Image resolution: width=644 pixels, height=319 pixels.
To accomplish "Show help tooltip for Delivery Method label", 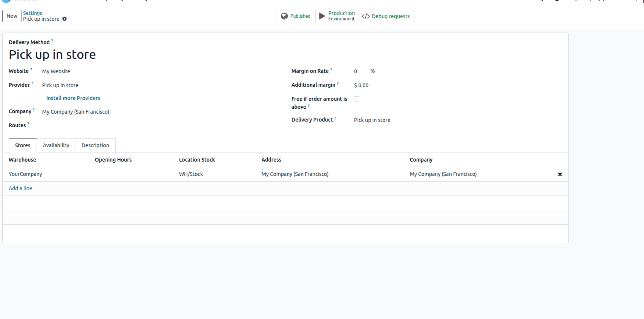I will pyautogui.click(x=52, y=40).
